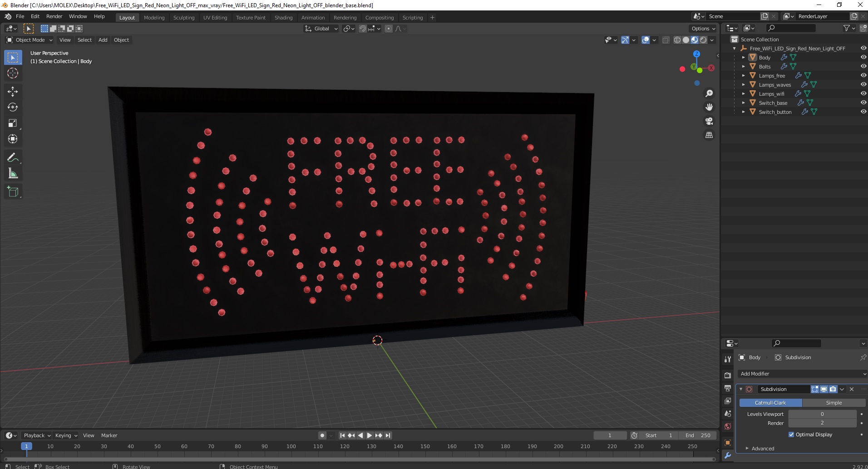Adjust the Render levels field

[x=822, y=423]
